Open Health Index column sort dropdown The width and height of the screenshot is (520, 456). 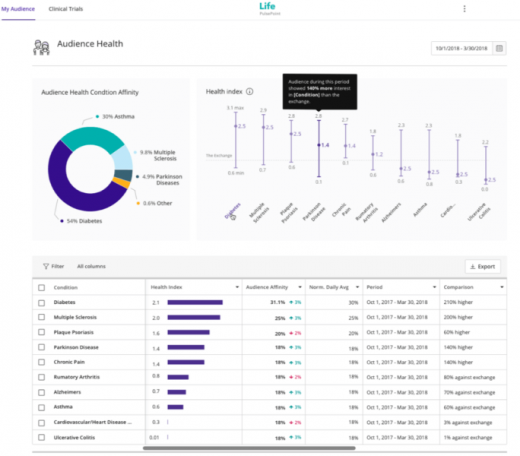[237, 287]
